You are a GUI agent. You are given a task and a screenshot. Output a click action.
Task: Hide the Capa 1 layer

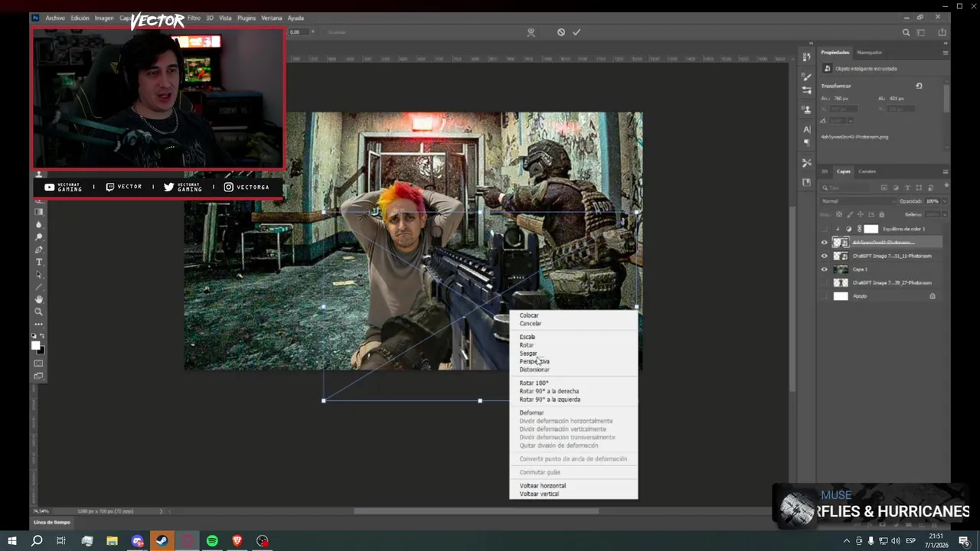click(x=825, y=269)
